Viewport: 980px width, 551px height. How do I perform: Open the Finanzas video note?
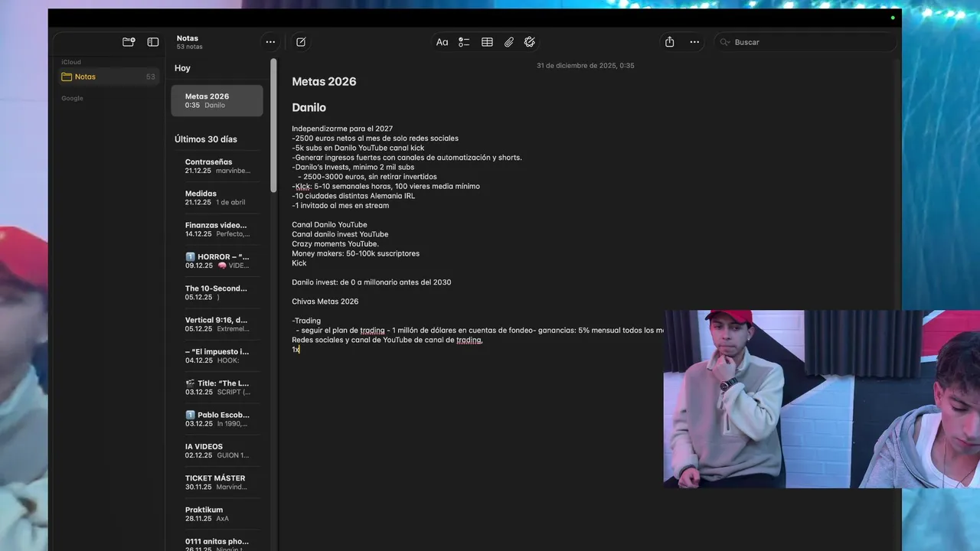point(217,229)
